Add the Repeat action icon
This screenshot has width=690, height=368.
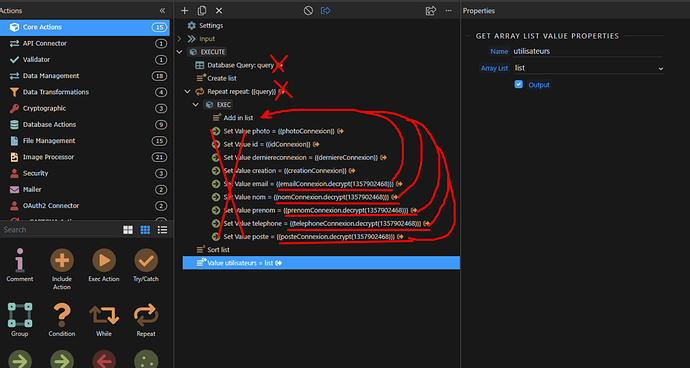[146, 315]
